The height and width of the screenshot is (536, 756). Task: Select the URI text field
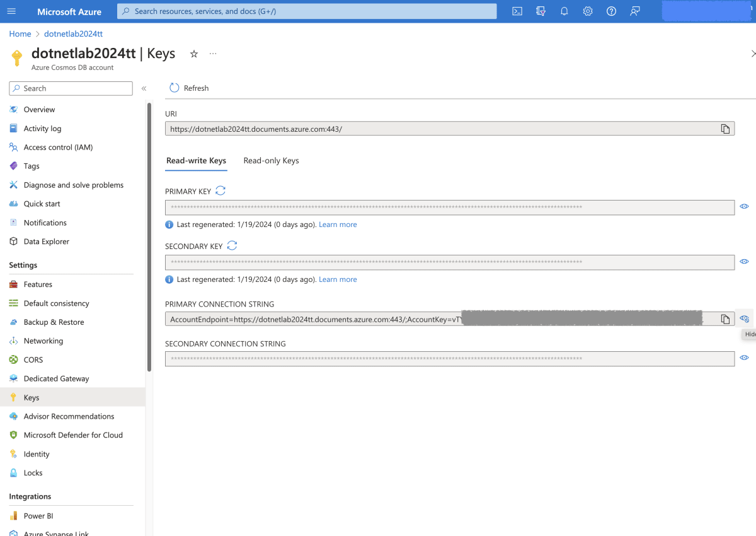point(450,129)
